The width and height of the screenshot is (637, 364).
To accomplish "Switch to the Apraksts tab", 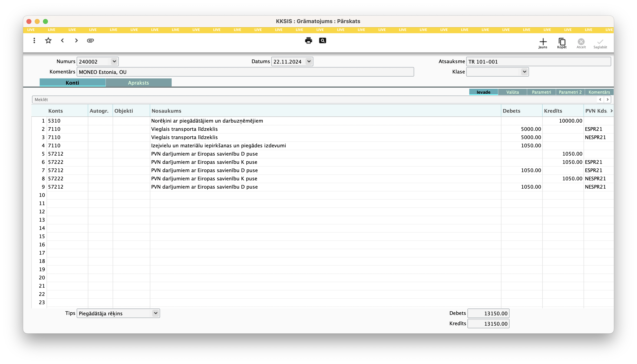I will tap(138, 83).
